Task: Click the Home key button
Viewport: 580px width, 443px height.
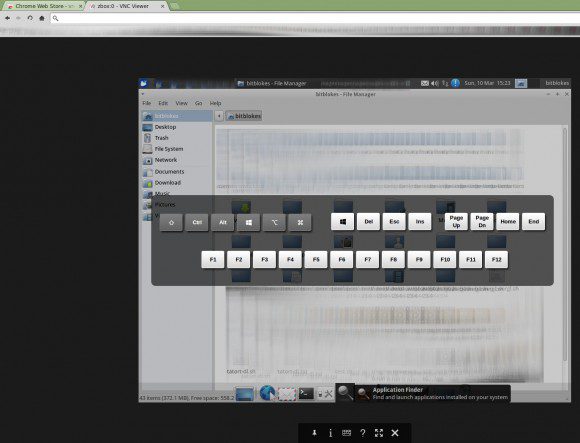Action: (x=508, y=222)
